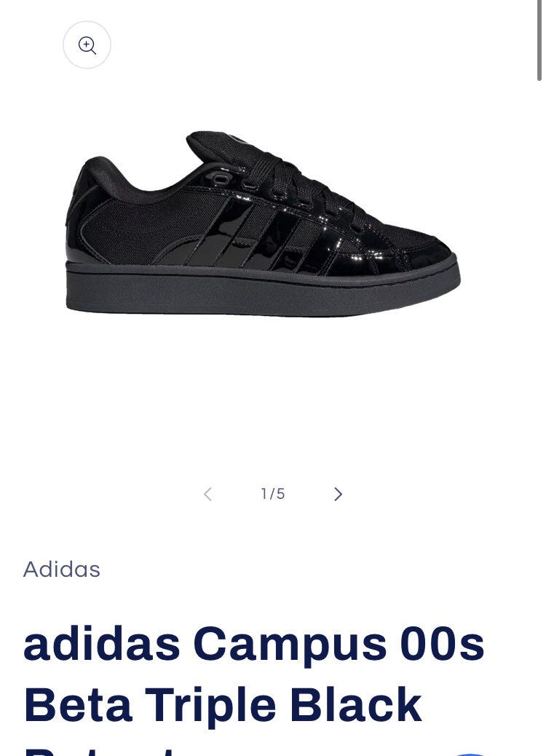Select the Beta Triple Black title line

point(223,705)
